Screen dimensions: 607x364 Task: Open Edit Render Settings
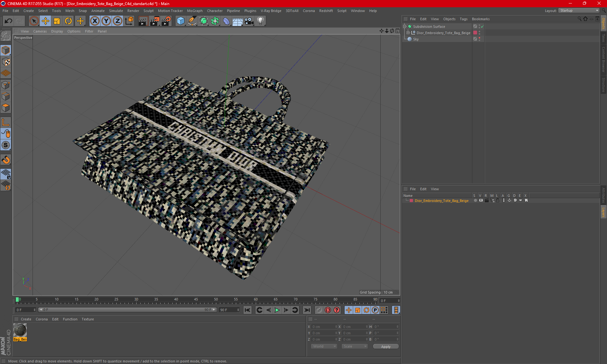[166, 21]
